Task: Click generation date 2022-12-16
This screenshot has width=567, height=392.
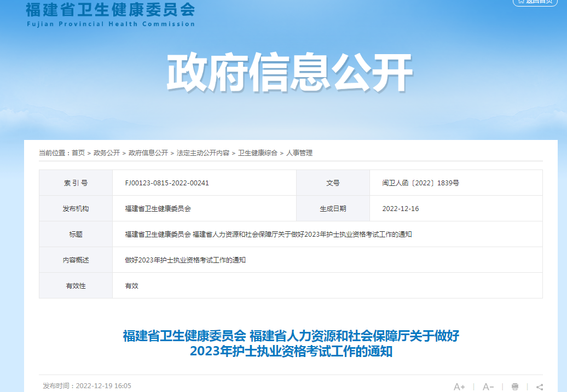Action: pyautogui.click(x=400, y=208)
